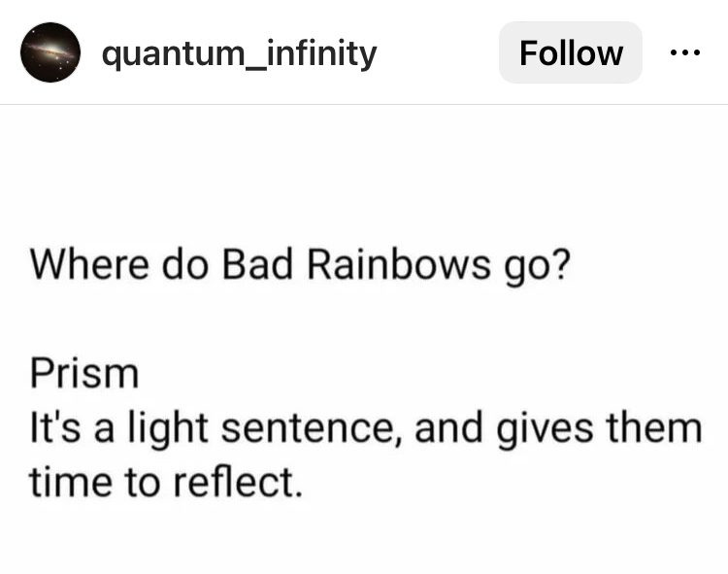Select the word 'Prism' in the post

pyautogui.click(x=84, y=373)
